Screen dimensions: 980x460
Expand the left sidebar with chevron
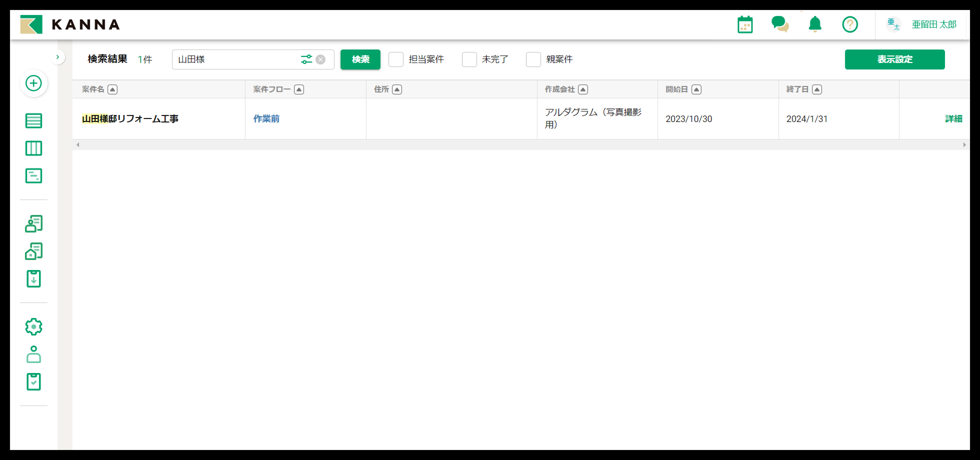pyautogui.click(x=57, y=57)
